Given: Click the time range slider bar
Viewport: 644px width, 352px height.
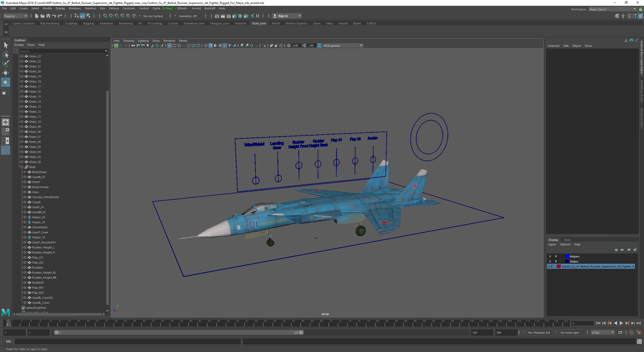Looking at the screenshot, I should (179, 333).
